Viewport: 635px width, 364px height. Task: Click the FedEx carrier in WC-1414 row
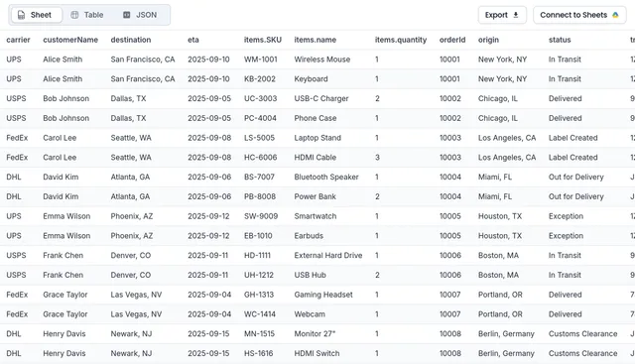click(x=17, y=314)
